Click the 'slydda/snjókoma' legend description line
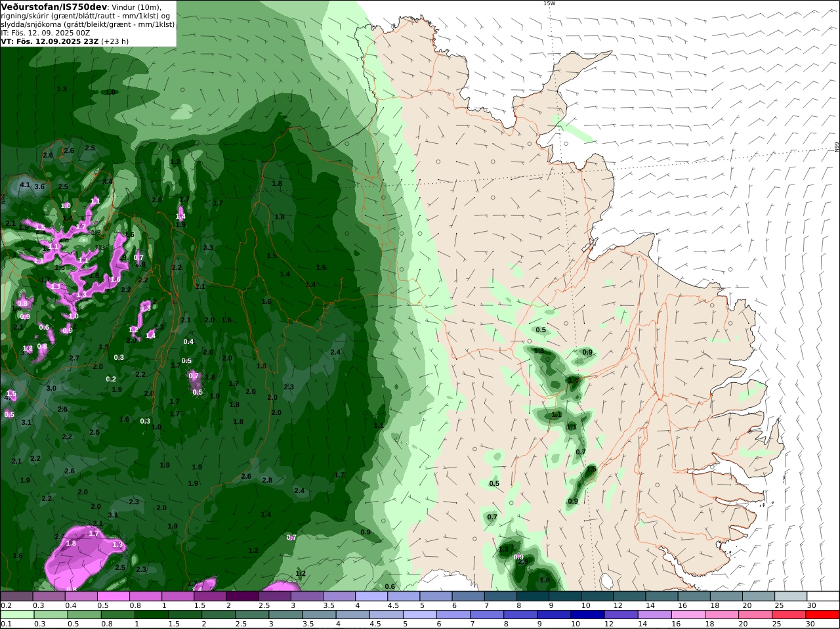This screenshot has width=840, height=629. [88, 24]
